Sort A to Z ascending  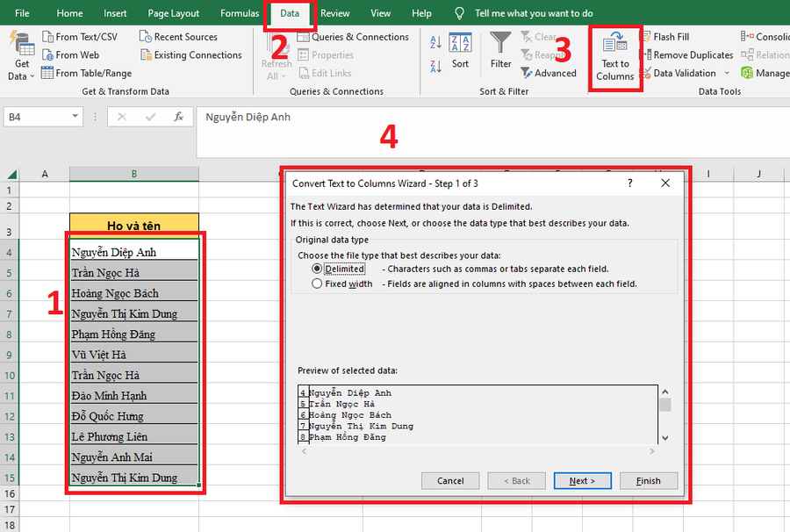pos(435,42)
